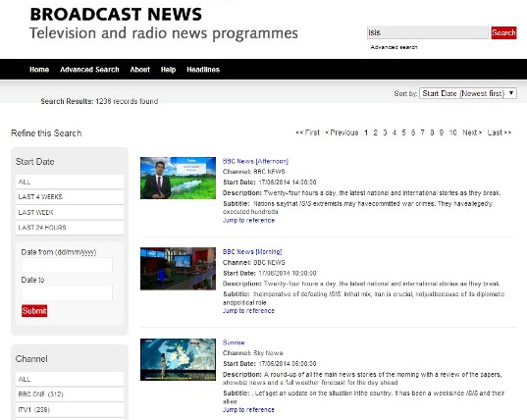527x420 pixels.
Task: Select results page 7
Action: pos(422,132)
